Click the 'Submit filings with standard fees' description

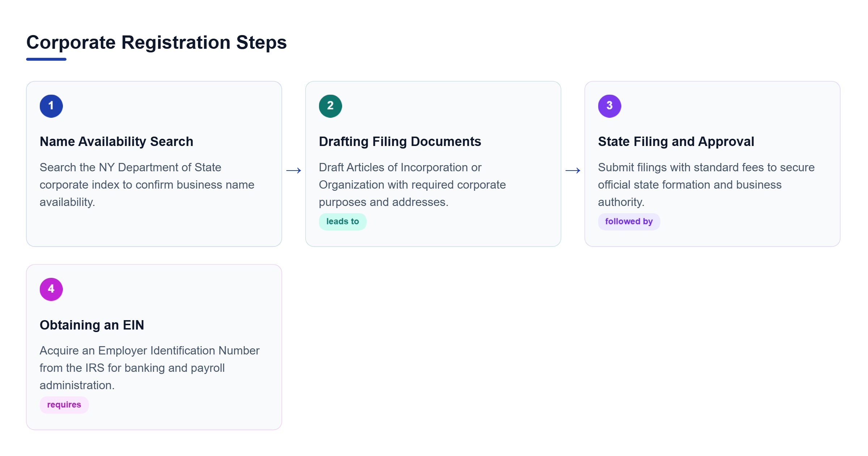(x=706, y=185)
